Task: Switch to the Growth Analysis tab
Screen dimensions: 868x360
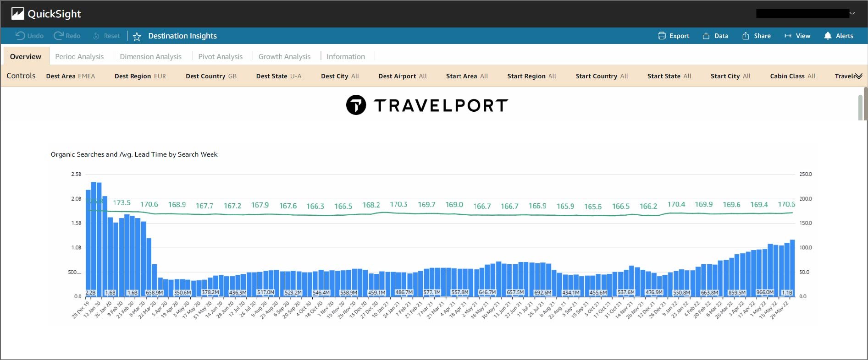Action: 284,56
